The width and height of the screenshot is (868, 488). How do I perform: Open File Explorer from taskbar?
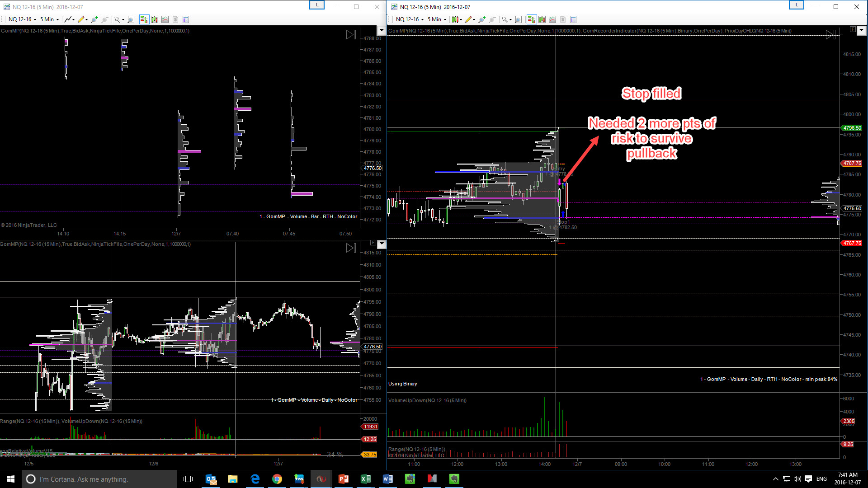(233, 479)
